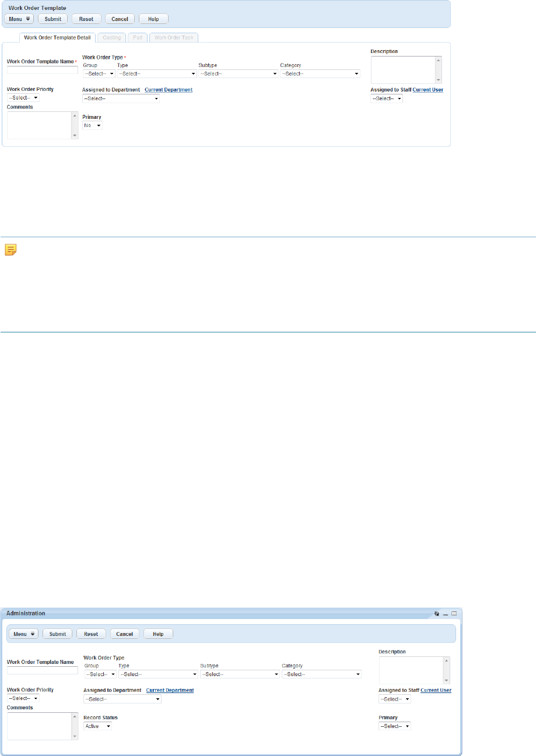Image resolution: width=536 pixels, height=756 pixels.
Task: Open Subtype dropdown in Administration window
Action: click(x=240, y=674)
